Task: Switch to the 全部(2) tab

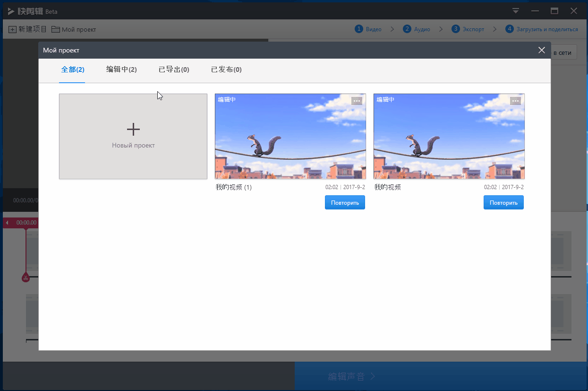Action: (x=73, y=70)
